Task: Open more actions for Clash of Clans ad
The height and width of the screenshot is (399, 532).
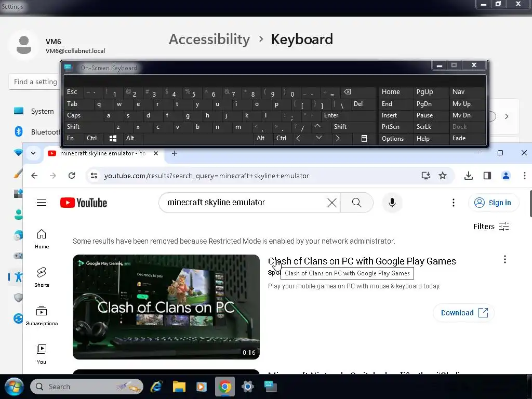Action: [x=505, y=260]
